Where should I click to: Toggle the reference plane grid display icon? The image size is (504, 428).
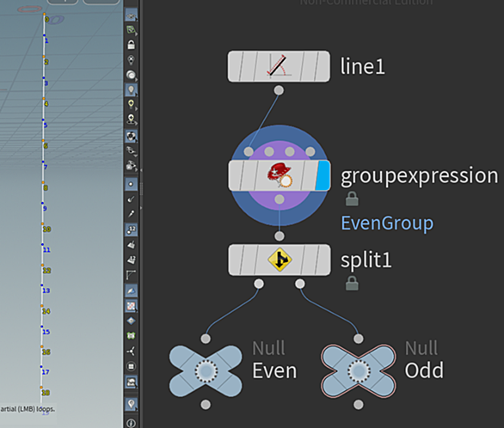pyautogui.click(x=131, y=16)
